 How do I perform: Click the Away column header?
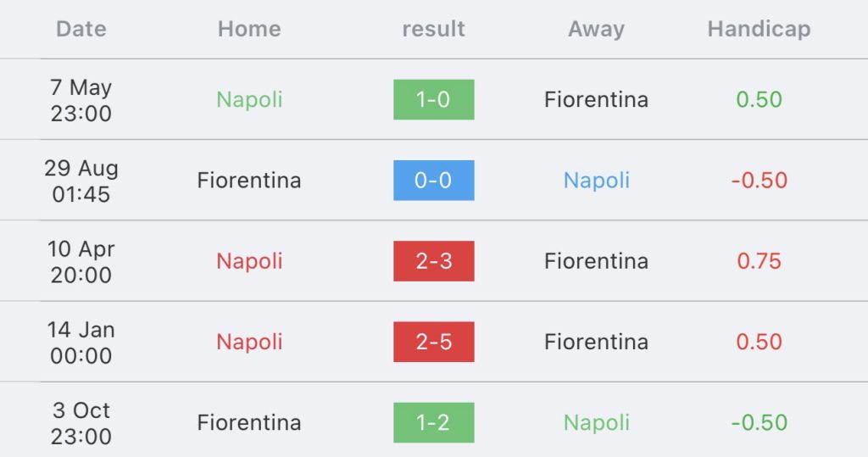[596, 29]
